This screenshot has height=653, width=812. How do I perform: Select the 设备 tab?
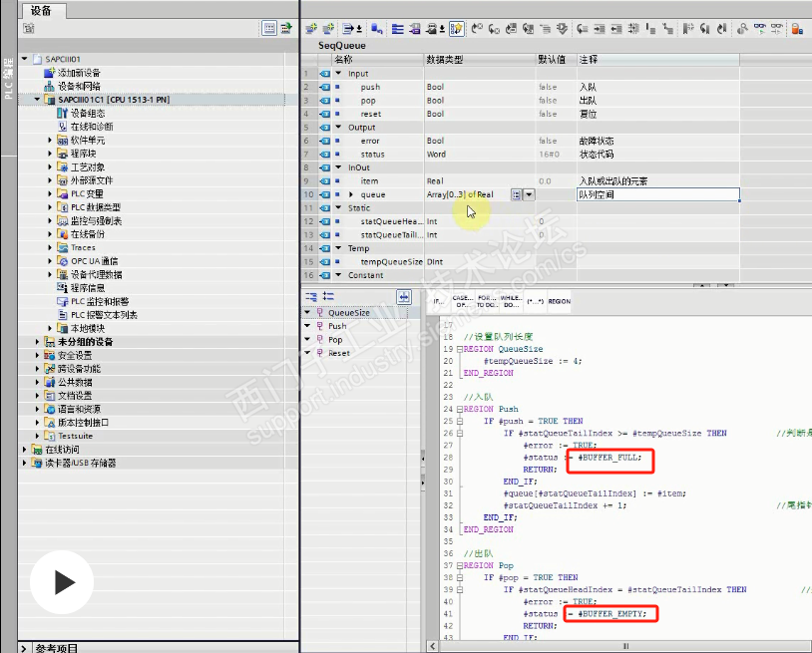tap(42, 10)
